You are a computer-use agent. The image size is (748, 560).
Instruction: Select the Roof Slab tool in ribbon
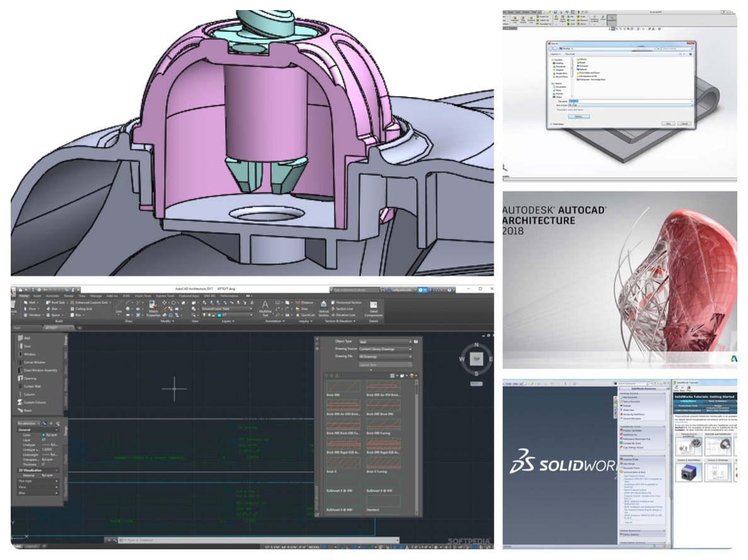55,303
